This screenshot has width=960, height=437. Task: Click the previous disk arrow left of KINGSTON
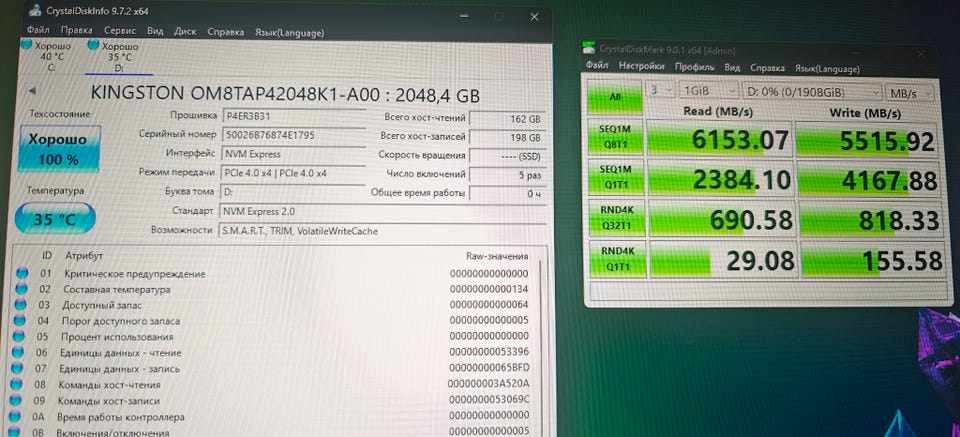point(32,91)
